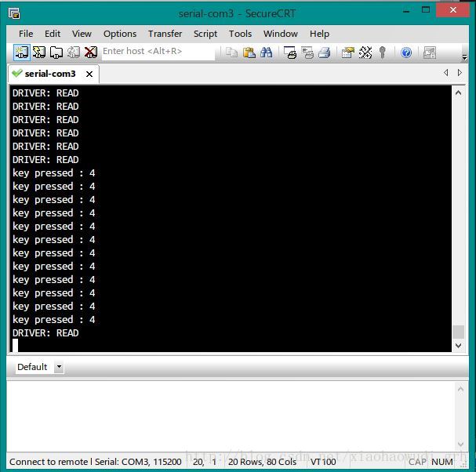The height and width of the screenshot is (472, 476).
Task: Click terminal scrollbar down arrow
Action: tap(459, 346)
